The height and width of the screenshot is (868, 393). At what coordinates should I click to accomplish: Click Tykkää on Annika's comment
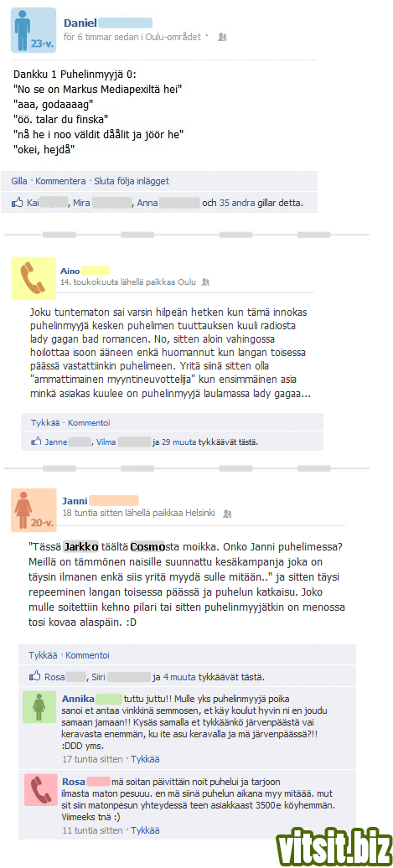point(145,759)
